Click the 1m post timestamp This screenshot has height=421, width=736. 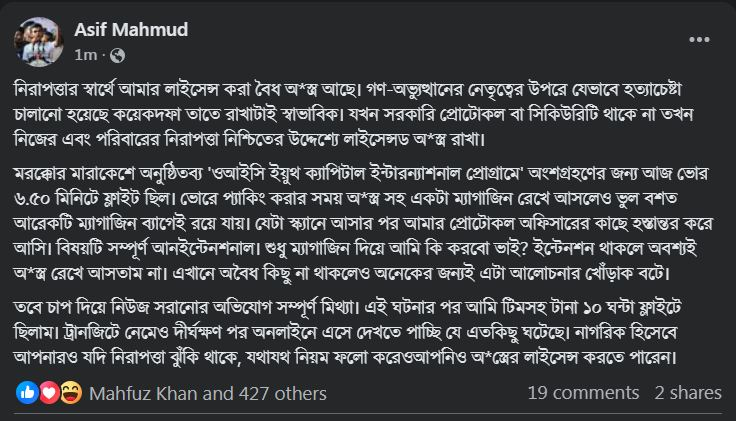[87, 52]
